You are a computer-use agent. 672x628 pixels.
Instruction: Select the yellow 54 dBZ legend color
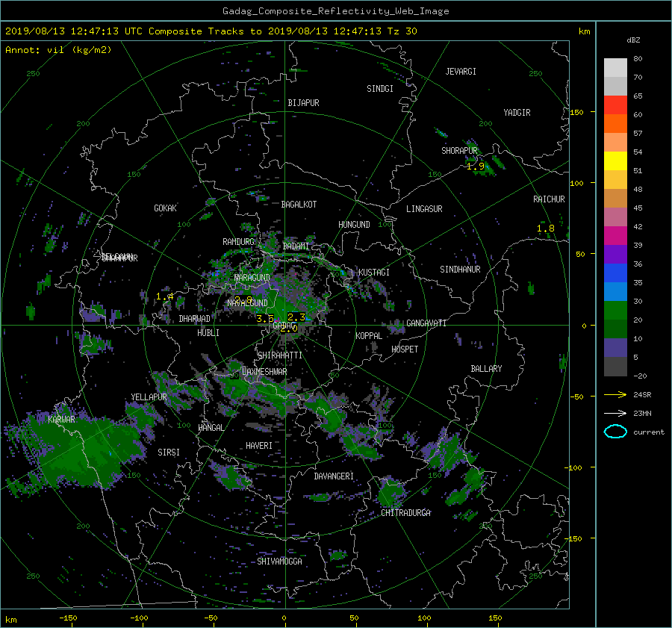point(615,161)
